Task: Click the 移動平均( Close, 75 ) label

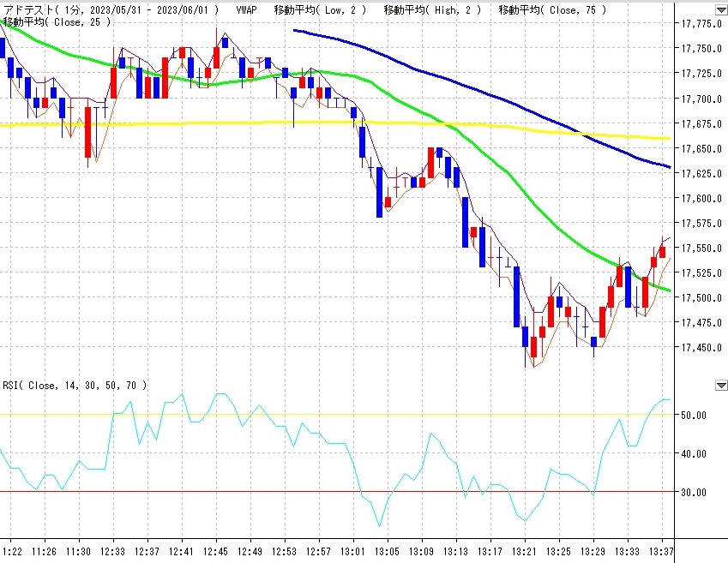Action: coord(552,10)
